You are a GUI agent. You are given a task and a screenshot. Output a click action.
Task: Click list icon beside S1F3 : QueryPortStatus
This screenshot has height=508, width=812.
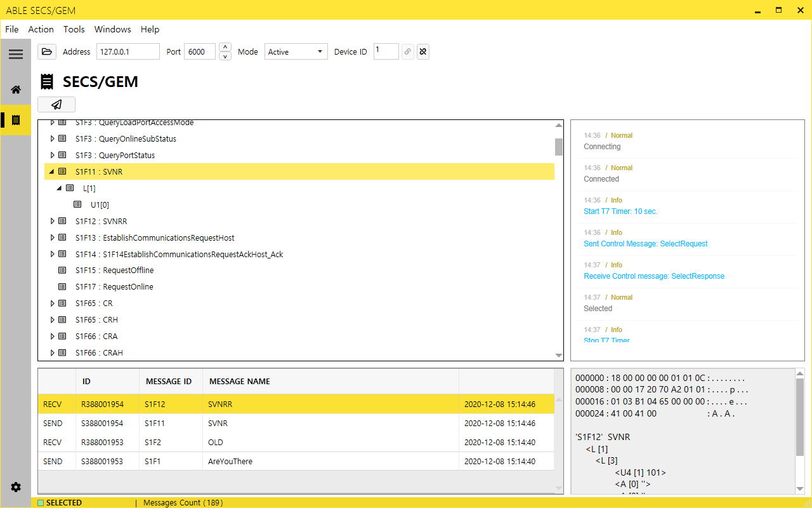click(x=62, y=155)
